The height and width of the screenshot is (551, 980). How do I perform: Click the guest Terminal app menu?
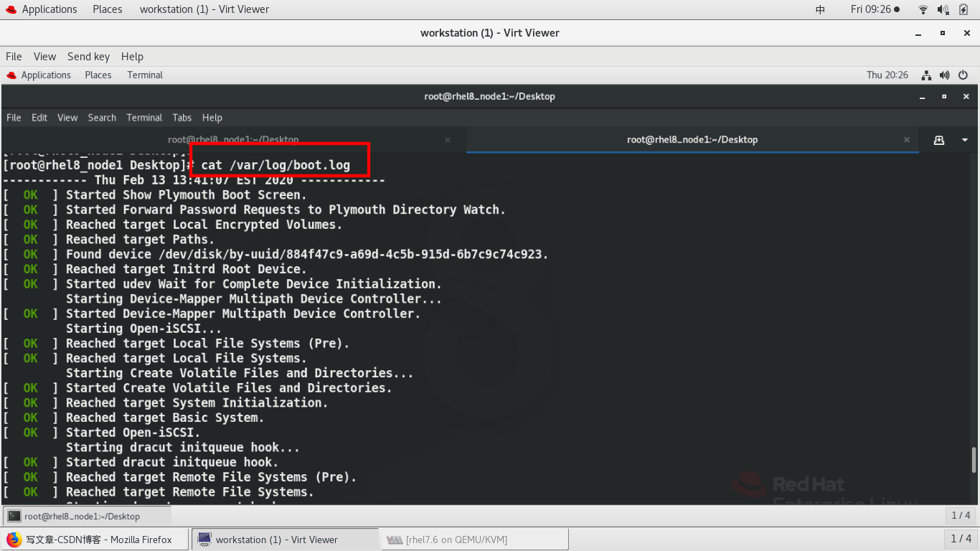145,75
